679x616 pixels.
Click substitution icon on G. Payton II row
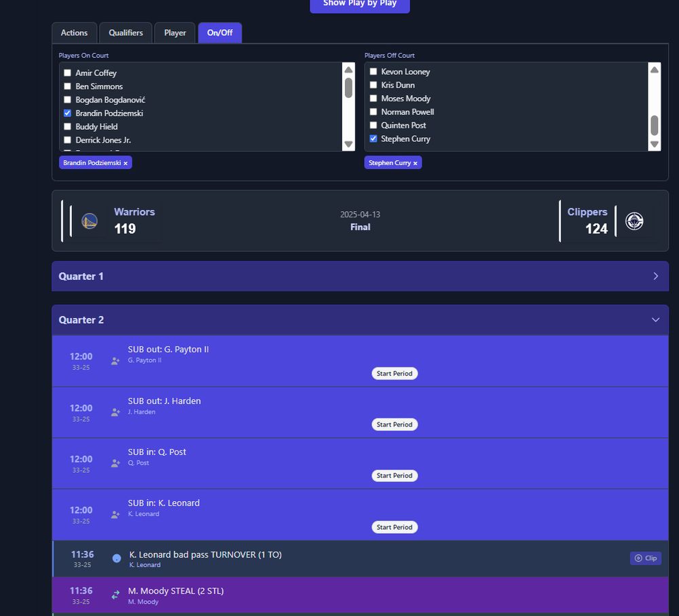click(115, 361)
